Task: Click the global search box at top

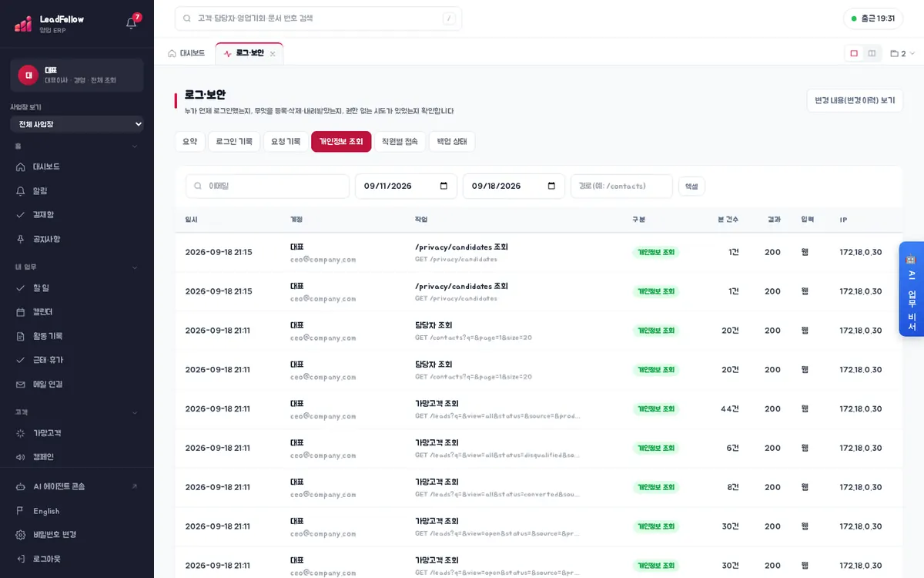Action: point(319,18)
